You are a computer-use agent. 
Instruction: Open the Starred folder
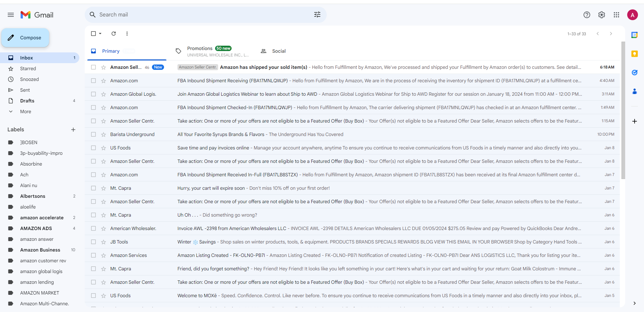40,69
